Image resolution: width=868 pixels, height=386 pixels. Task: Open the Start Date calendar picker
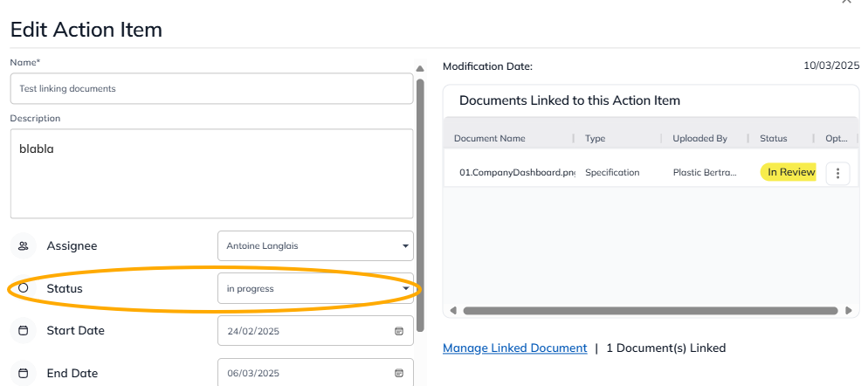pyautogui.click(x=399, y=331)
